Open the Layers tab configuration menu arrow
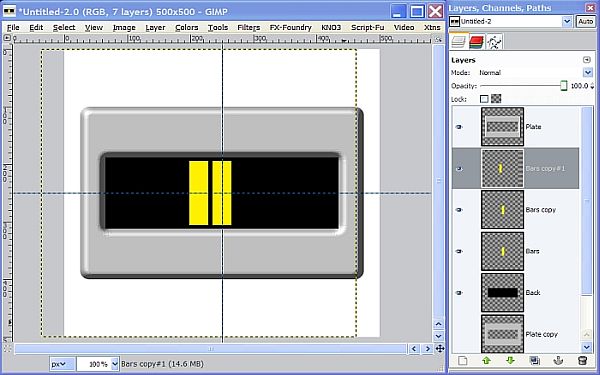The height and width of the screenshot is (375, 600). [x=587, y=60]
